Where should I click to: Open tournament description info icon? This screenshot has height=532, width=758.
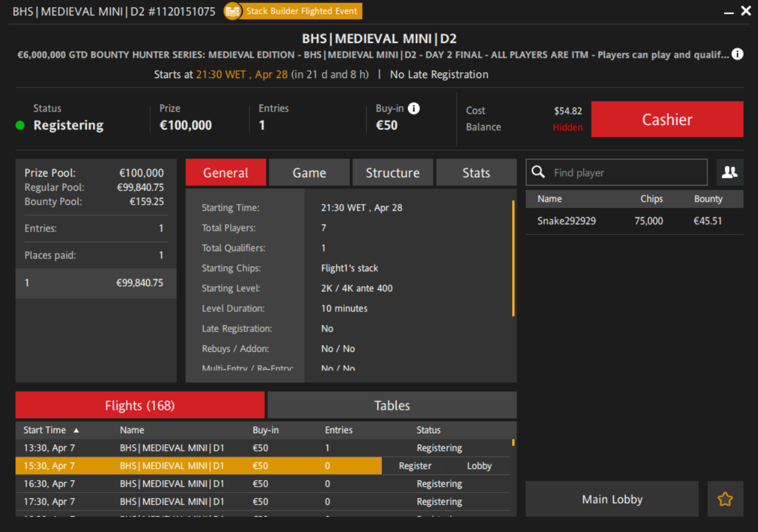pos(737,54)
